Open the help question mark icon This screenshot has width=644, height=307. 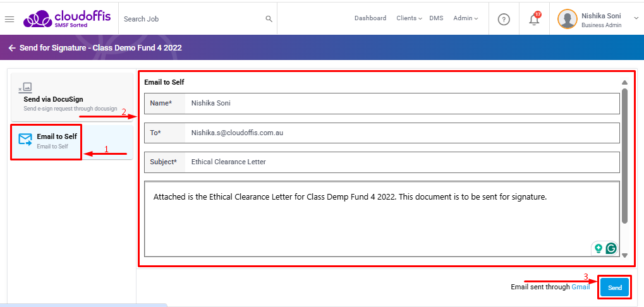coord(504,19)
